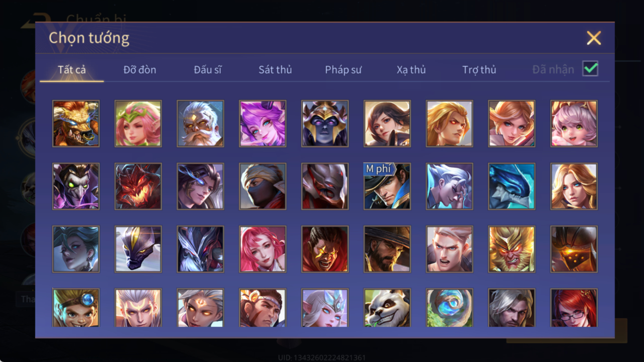Choose the red-haired woman with glasses

[x=574, y=308]
